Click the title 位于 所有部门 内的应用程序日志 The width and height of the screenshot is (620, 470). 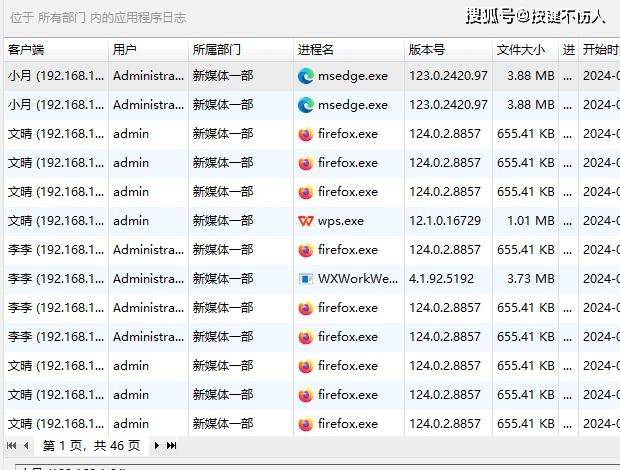pos(98,17)
